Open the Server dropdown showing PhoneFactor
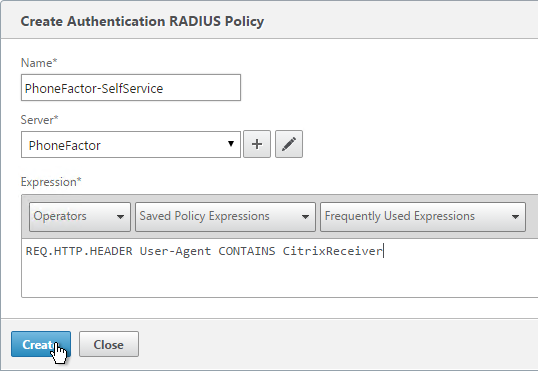 [131, 145]
